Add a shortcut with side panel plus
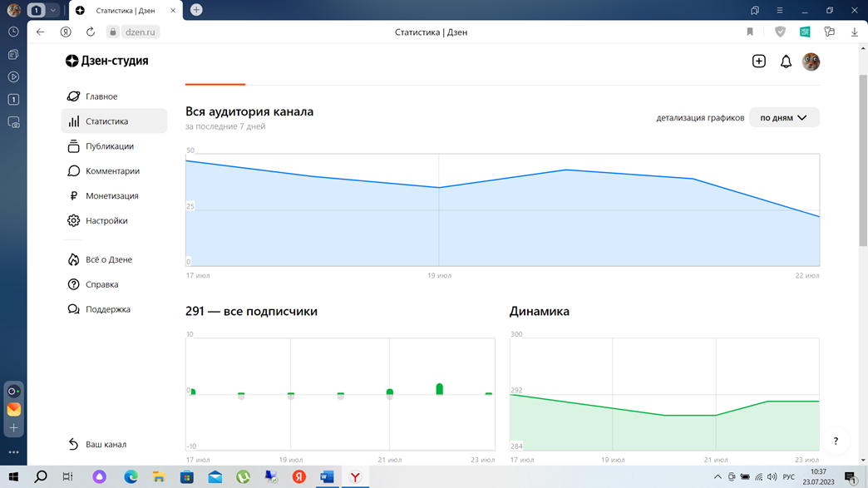Screen dimensions: 868x488 pyautogui.click(x=14, y=427)
